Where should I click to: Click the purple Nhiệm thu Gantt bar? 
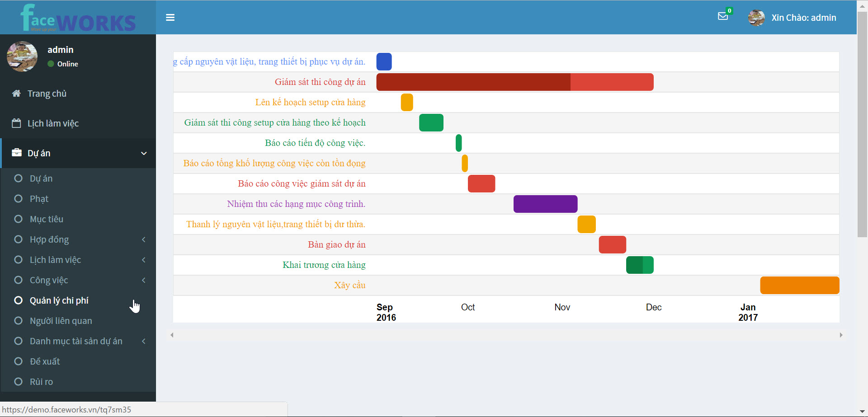click(545, 204)
